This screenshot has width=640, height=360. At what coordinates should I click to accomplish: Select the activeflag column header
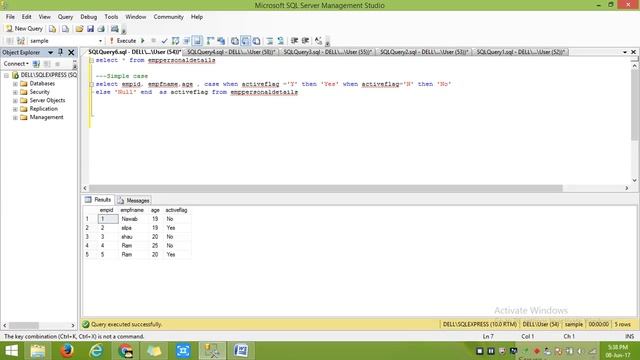(176, 210)
